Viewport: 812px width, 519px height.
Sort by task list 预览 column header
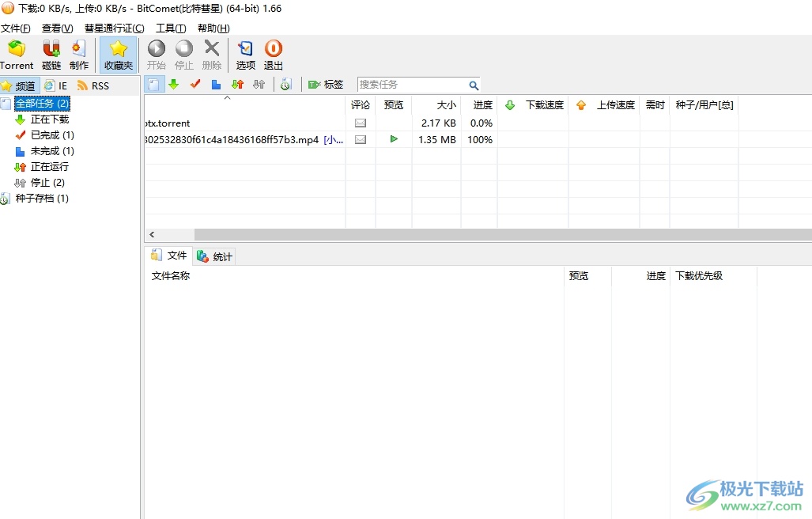tap(394, 104)
